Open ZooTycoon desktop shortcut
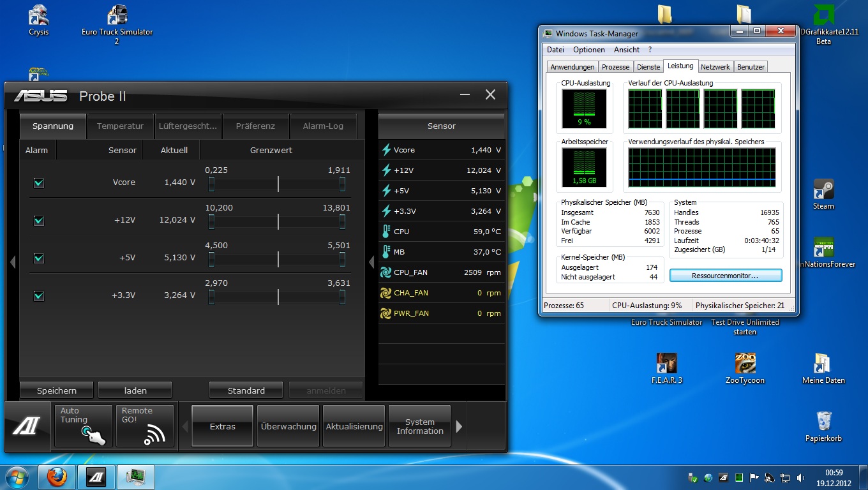The width and height of the screenshot is (868, 490). tap(745, 368)
